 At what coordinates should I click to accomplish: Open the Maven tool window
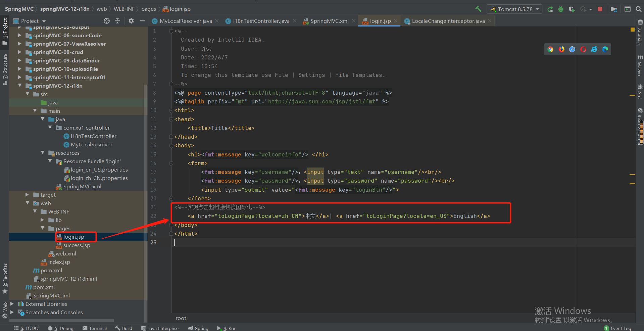640,65
